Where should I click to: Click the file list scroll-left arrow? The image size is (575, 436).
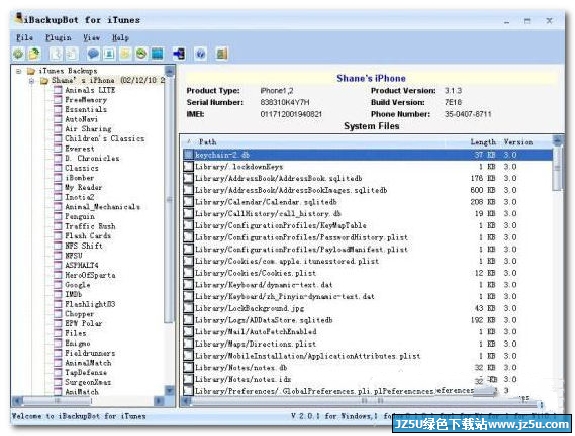click(x=187, y=401)
